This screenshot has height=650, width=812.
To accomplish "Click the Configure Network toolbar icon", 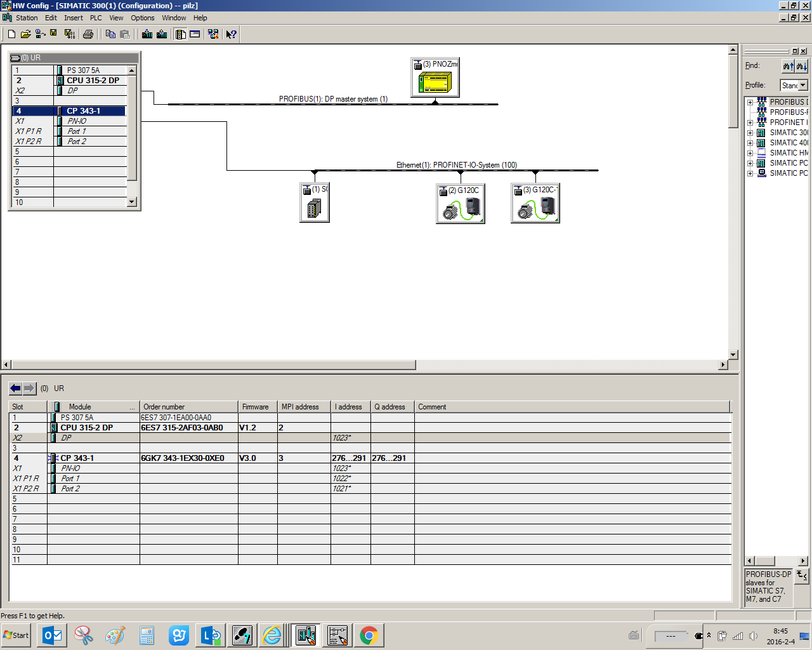I will [213, 34].
